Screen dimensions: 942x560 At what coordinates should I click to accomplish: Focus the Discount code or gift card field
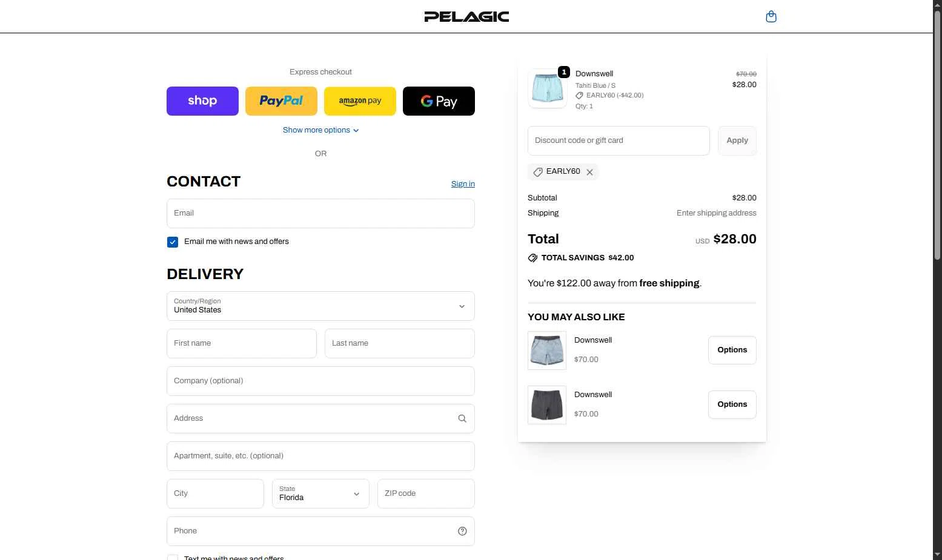(619, 140)
